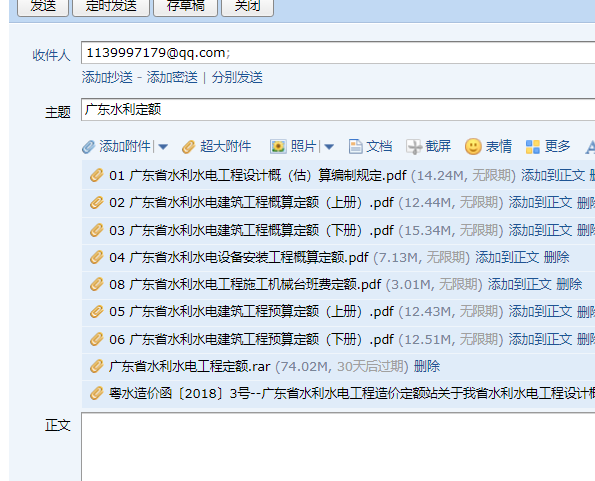The width and height of the screenshot is (595, 481).
Task: Click file name 02 广东省水利水电建筑工程概算定额(上册).pdf
Action: (251, 203)
